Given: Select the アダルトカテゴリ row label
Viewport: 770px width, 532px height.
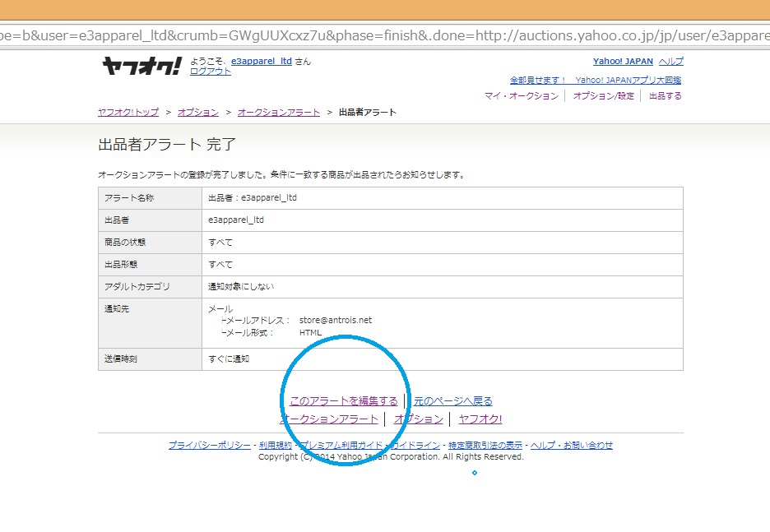Looking at the screenshot, I should pos(137,287).
